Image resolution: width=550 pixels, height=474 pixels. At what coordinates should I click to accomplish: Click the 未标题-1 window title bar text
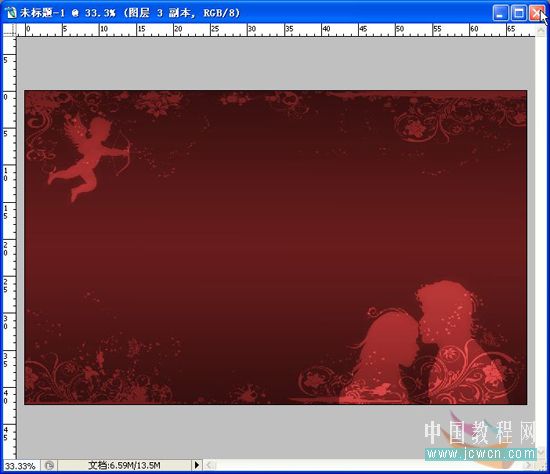[130, 13]
